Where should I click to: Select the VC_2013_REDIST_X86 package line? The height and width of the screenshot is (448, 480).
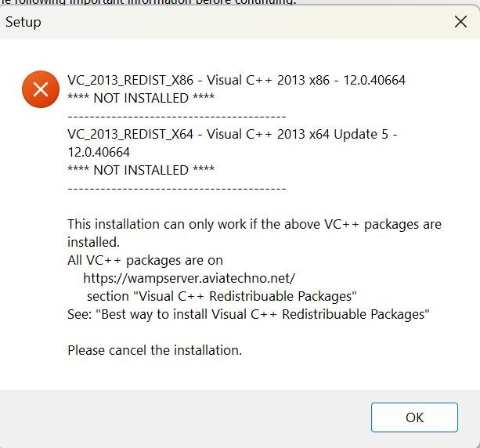point(236,80)
